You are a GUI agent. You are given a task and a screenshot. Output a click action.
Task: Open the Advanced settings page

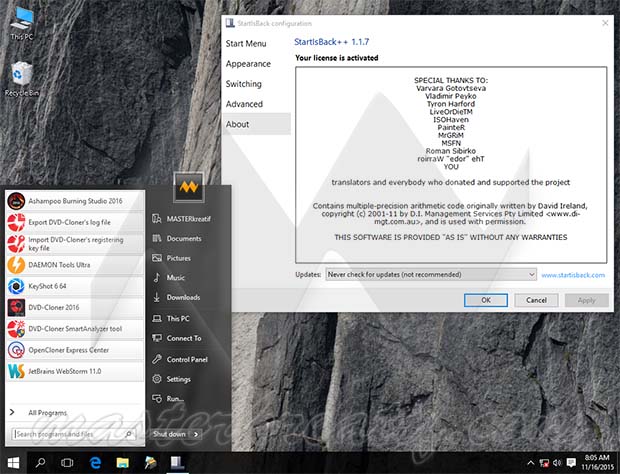click(244, 104)
